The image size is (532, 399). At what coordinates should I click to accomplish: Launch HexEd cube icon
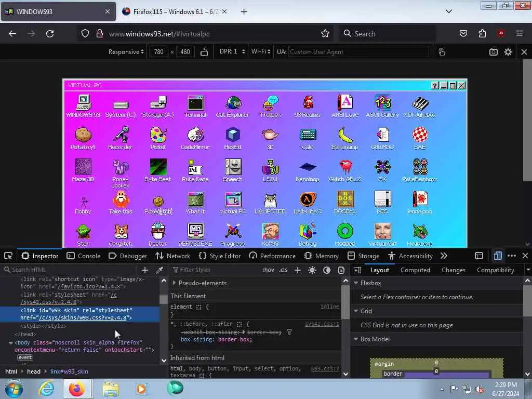[233, 138]
